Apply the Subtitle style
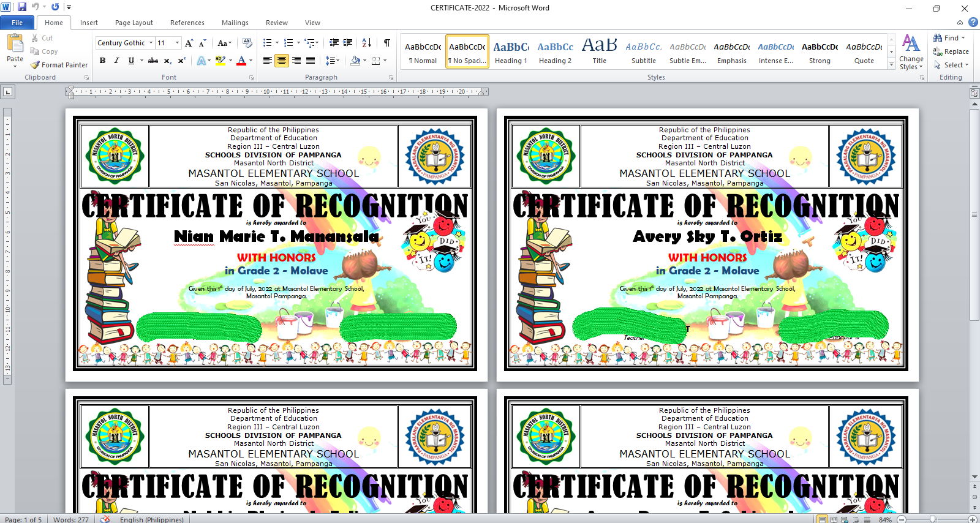The height and width of the screenshot is (523, 980). tap(644, 51)
